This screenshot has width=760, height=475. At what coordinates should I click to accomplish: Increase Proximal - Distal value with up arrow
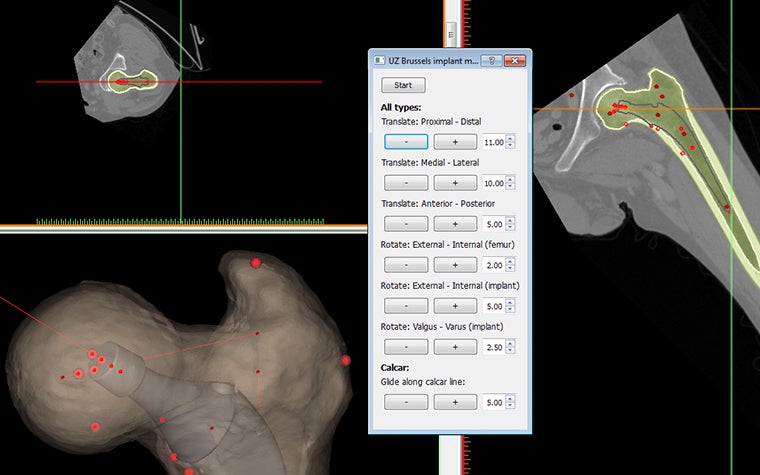510,139
